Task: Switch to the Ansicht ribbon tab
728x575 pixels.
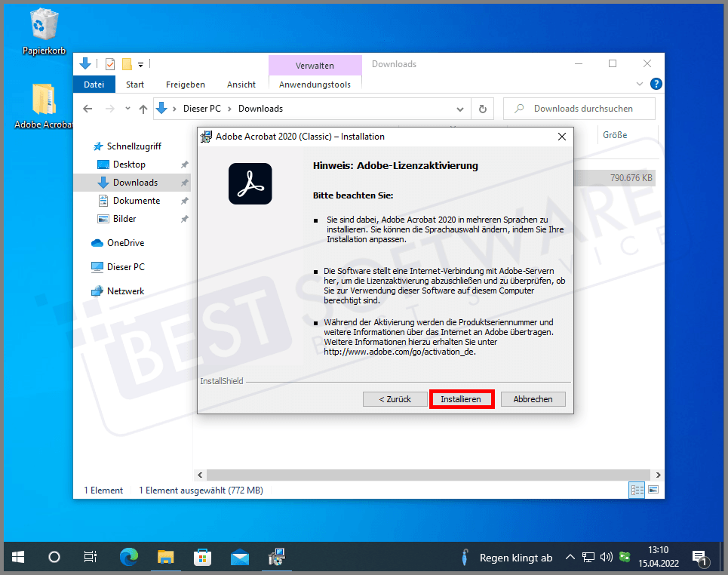Action: point(241,84)
